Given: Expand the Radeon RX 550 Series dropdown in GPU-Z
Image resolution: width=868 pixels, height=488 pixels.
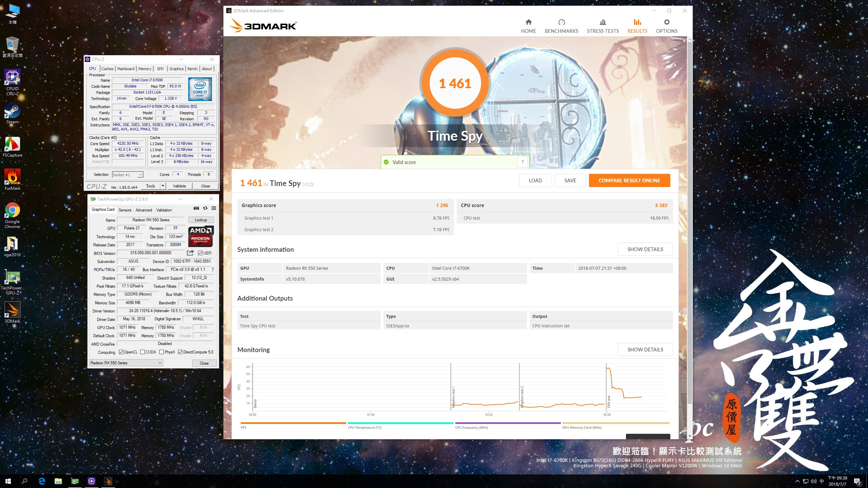Looking at the screenshot, I should coord(160,363).
